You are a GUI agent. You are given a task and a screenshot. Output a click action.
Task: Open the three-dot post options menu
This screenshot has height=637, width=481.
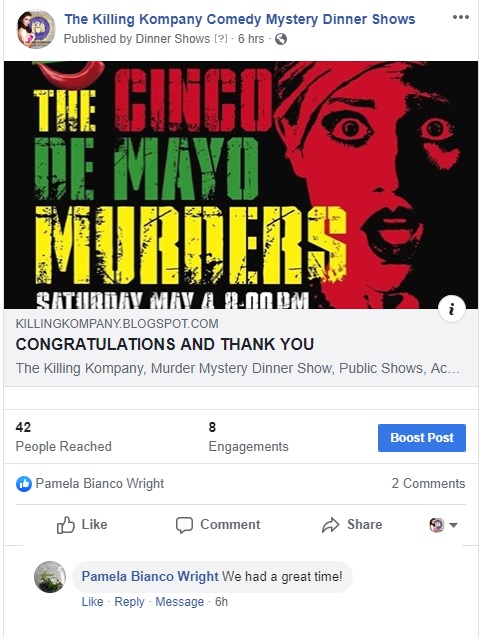pos(461,17)
